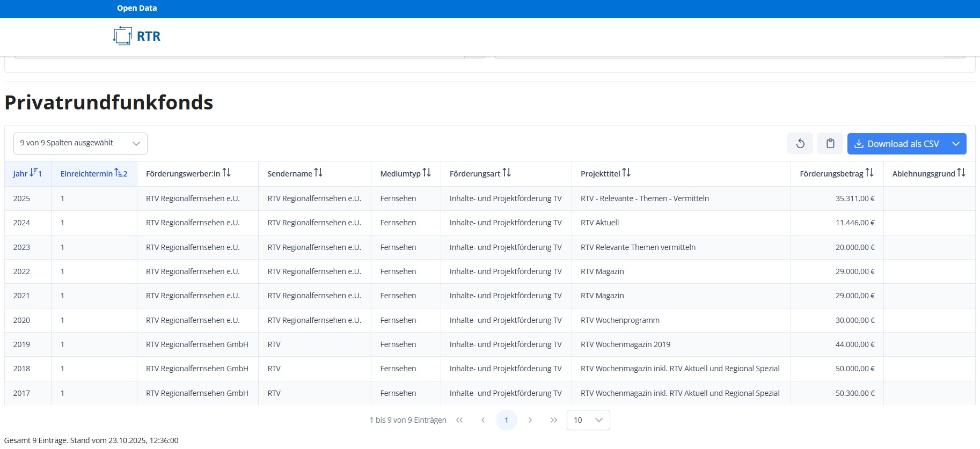The width and height of the screenshot is (980, 449).
Task: Sort table by Ablehnungsgrund column
Action: [x=961, y=173]
